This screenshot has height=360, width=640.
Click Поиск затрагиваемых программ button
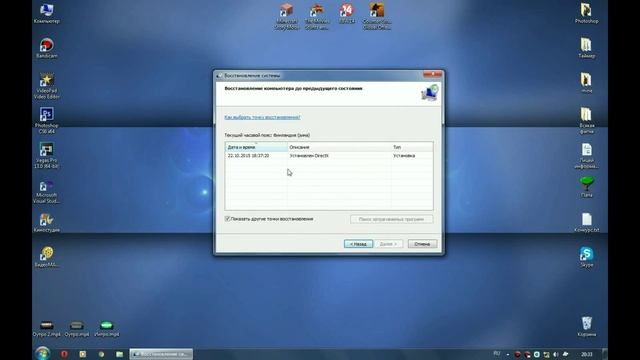[391, 219]
